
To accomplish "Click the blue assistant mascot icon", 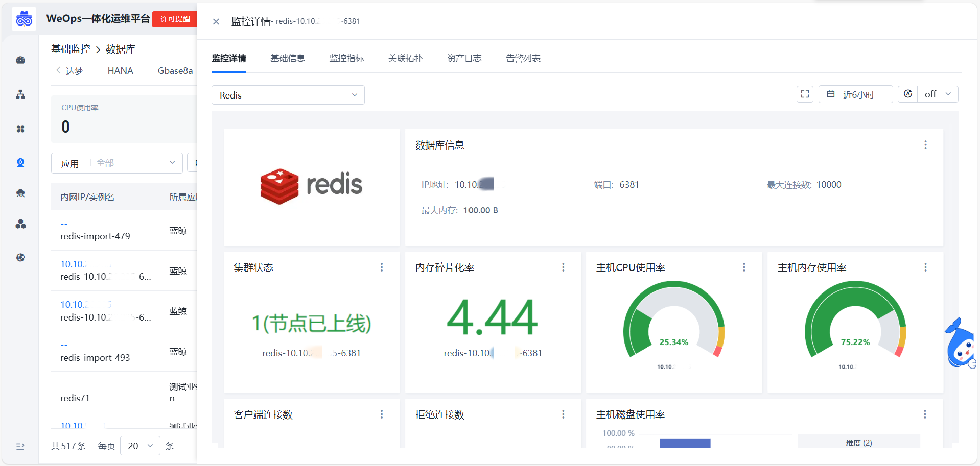I will 961,343.
